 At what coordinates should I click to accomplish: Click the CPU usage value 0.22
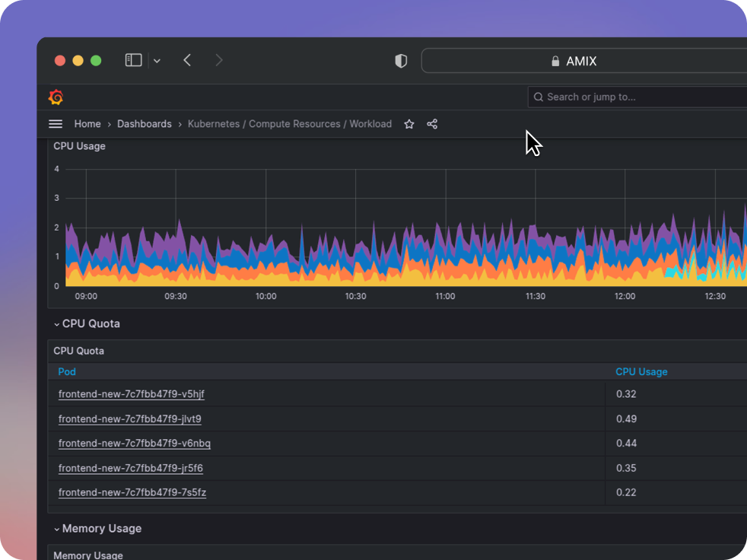(626, 492)
